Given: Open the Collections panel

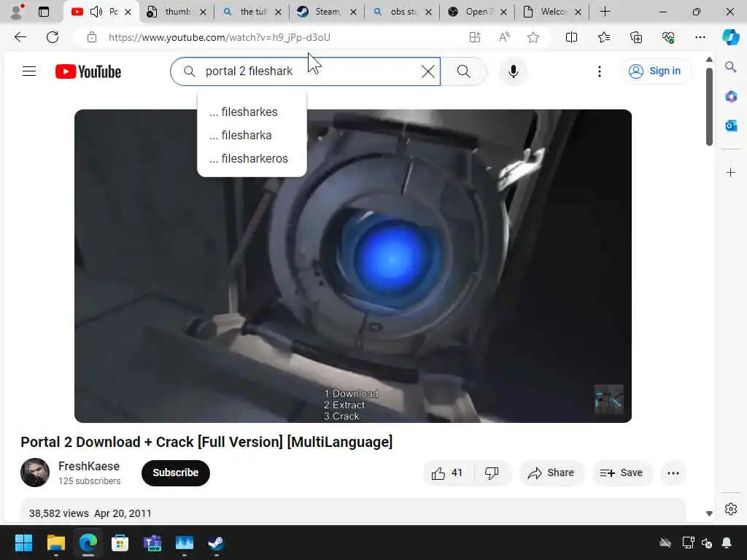Looking at the screenshot, I should 636,37.
